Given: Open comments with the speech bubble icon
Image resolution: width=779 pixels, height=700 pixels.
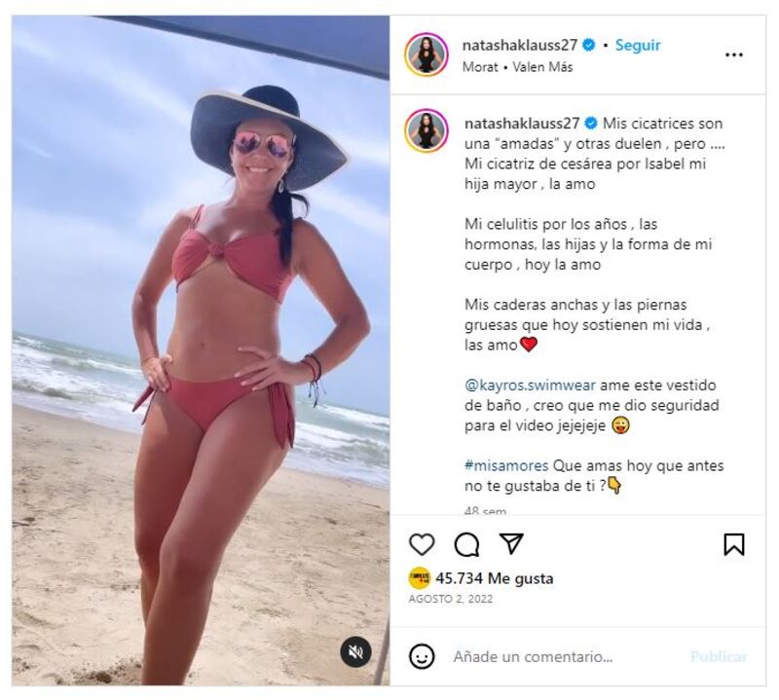Looking at the screenshot, I should coord(466,544).
